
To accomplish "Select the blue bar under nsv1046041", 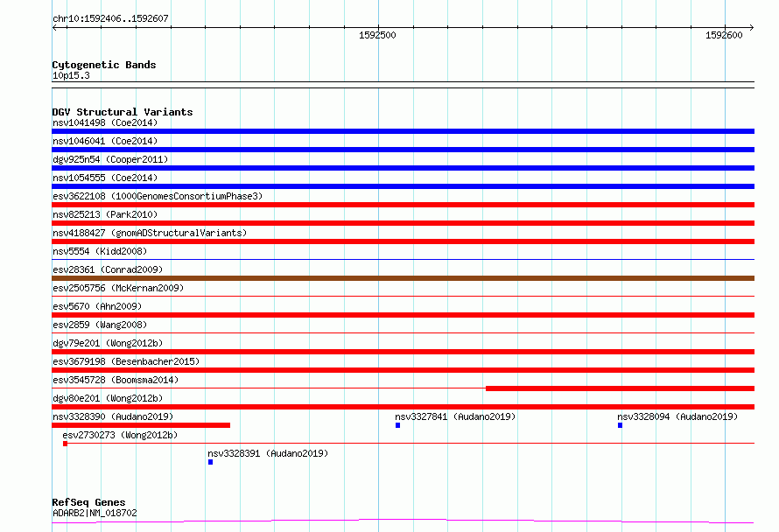I will click(x=403, y=150).
